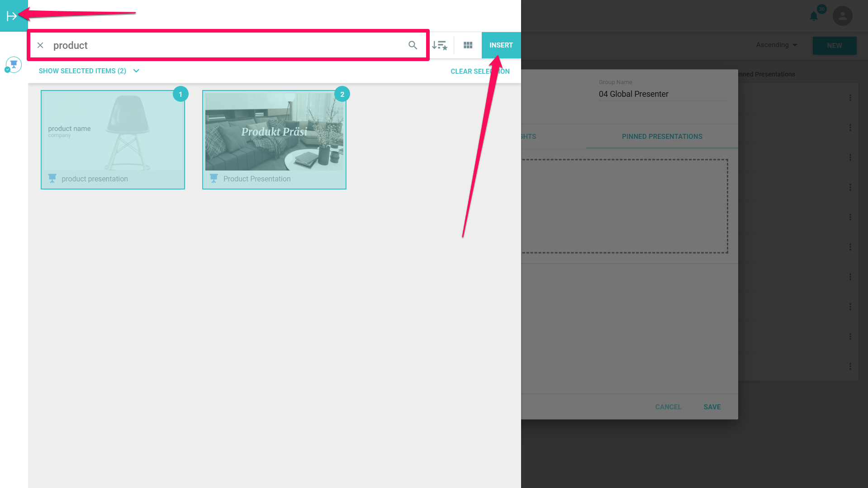Toggle selection badge number 2
The image size is (868, 488).
pos(342,94)
